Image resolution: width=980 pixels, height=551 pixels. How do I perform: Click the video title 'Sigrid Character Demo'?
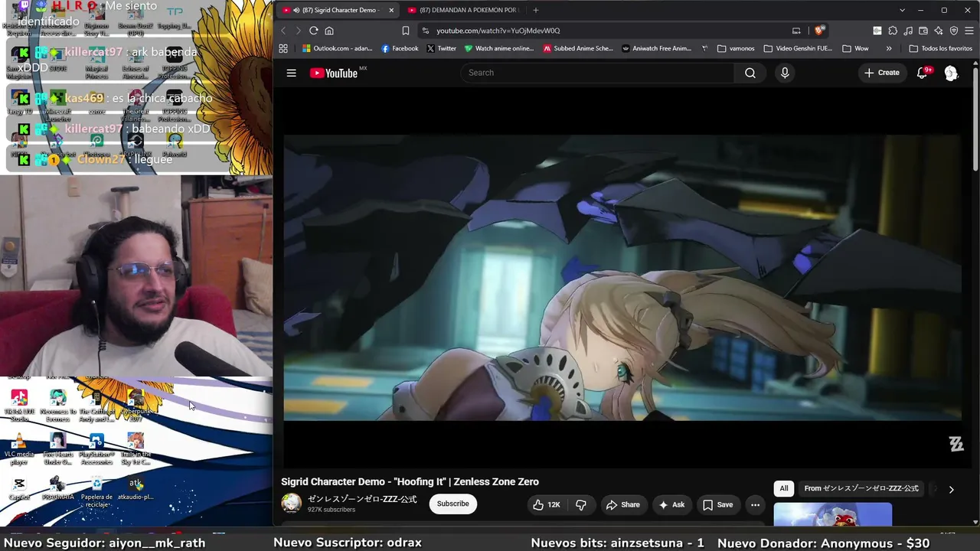pos(410,482)
